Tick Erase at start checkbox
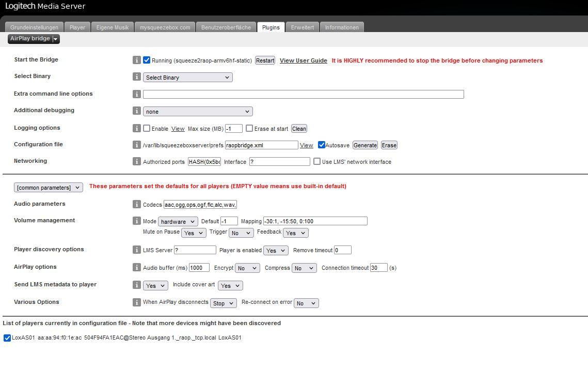The height and width of the screenshot is (384, 588). [x=249, y=128]
